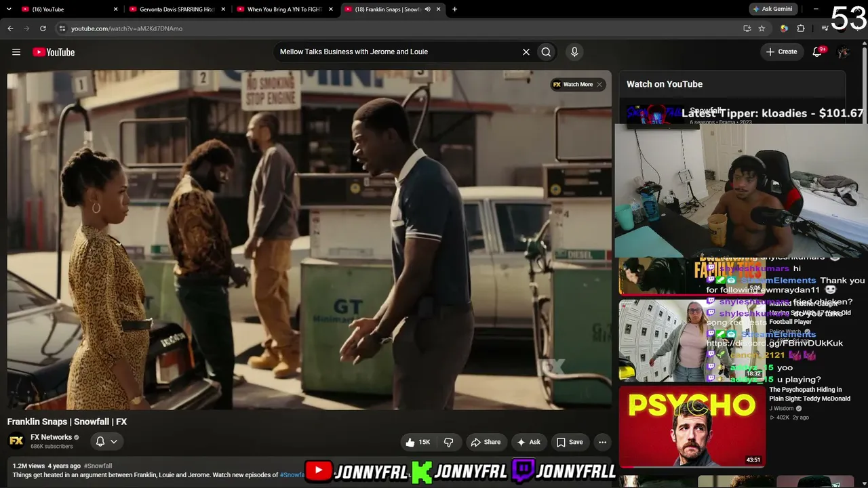Go to YouTube home via the logo

click(x=54, y=52)
